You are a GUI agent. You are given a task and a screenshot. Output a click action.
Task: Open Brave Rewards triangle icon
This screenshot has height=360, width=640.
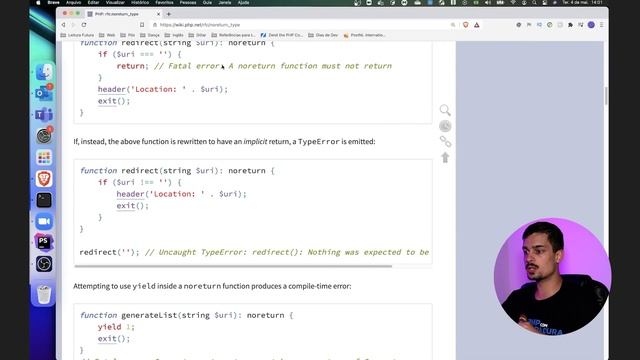point(476,25)
